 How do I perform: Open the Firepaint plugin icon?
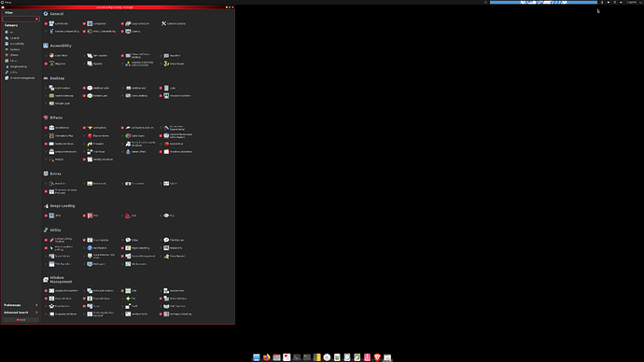(90, 144)
